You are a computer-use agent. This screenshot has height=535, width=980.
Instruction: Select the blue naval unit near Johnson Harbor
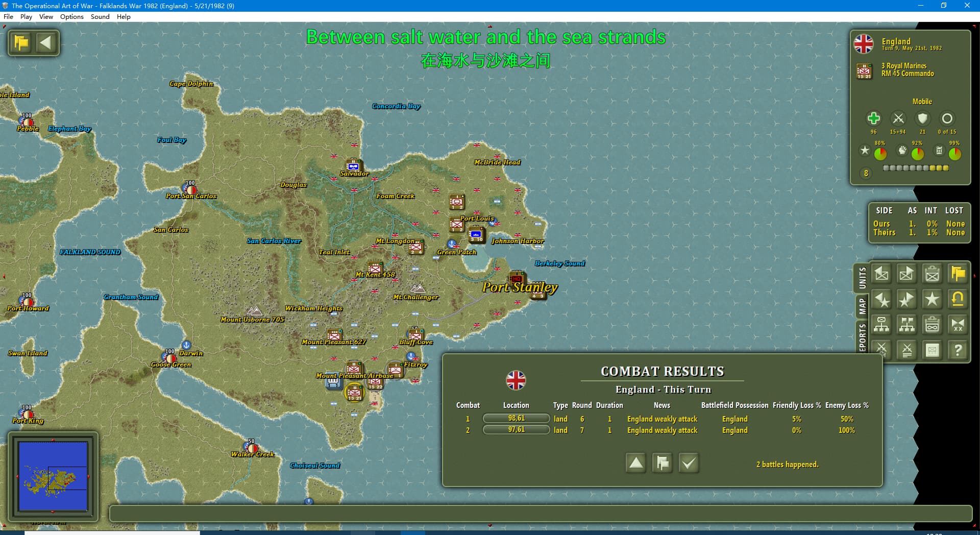tap(477, 235)
